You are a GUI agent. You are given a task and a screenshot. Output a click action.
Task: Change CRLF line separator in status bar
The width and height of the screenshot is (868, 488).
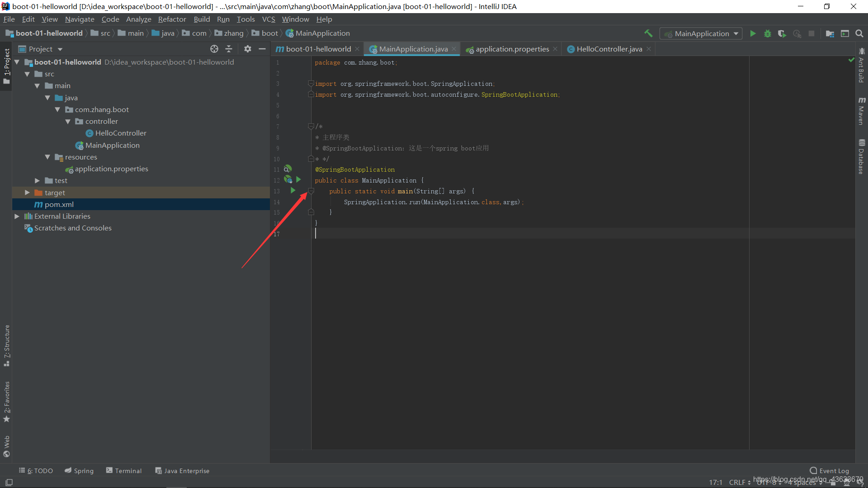740,482
